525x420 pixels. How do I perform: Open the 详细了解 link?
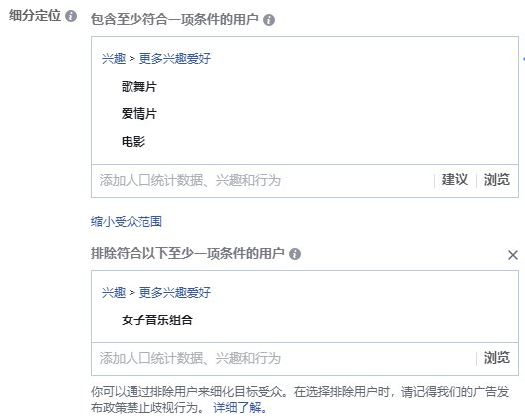(x=240, y=408)
